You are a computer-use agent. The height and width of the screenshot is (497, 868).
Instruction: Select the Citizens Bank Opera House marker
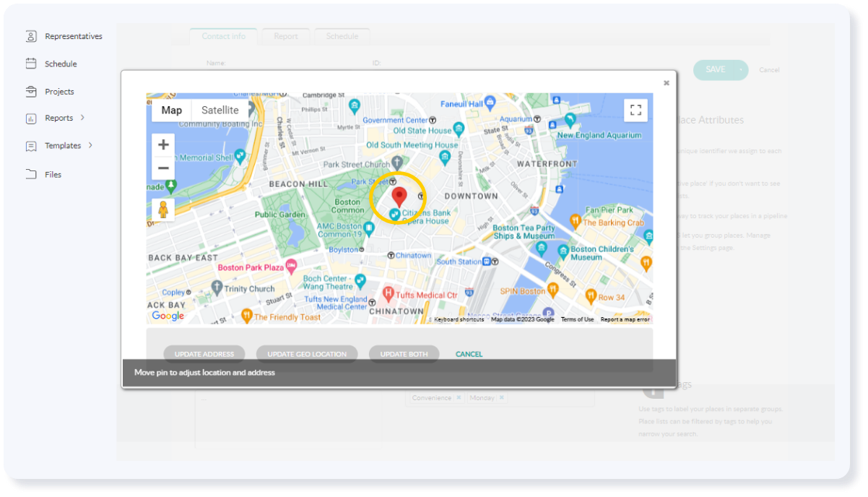pyautogui.click(x=395, y=215)
